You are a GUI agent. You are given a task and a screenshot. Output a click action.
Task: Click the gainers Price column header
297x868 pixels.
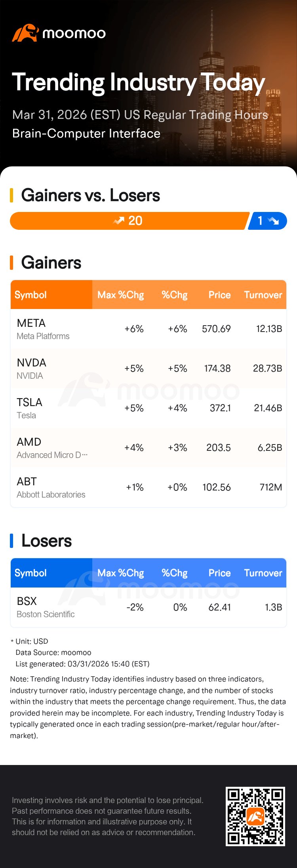219,295
